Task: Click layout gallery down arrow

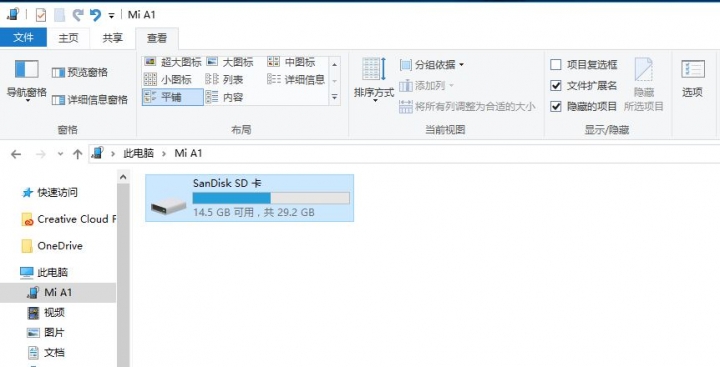Action: [x=335, y=81]
